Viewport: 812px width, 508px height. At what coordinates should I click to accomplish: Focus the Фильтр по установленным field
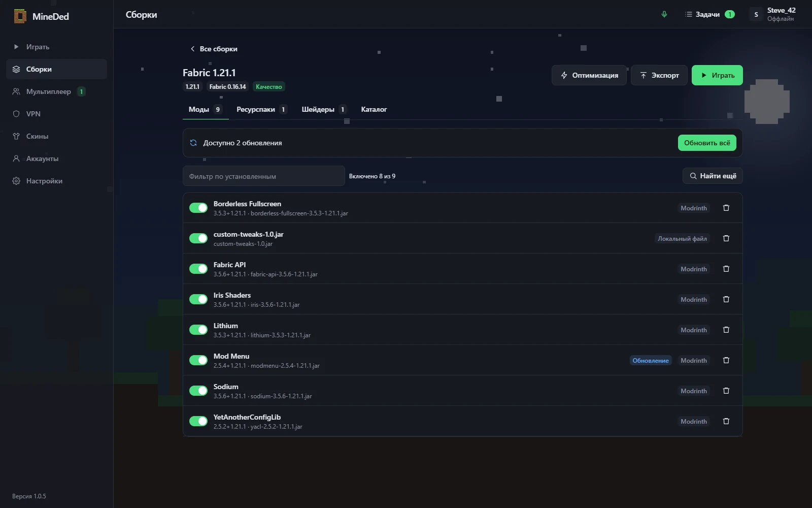264,176
